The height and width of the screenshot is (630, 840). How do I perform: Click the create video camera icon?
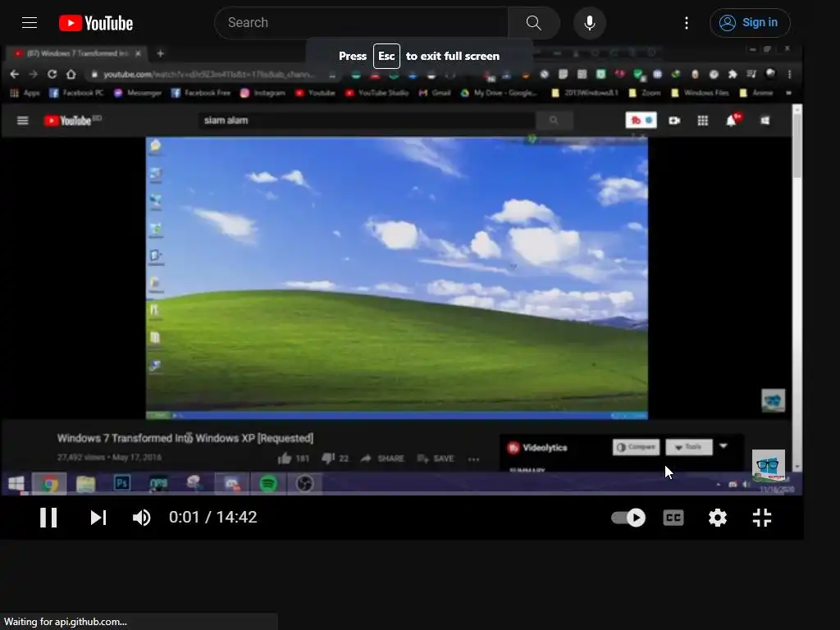[x=674, y=121]
